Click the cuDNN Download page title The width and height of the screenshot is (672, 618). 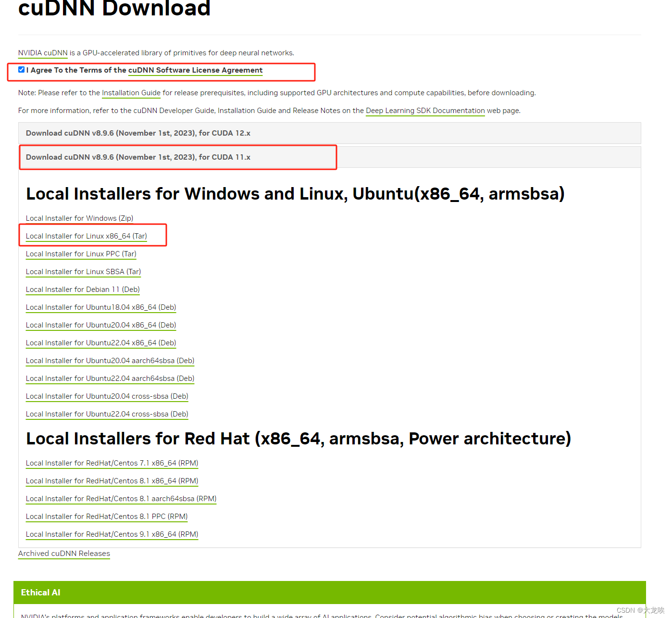point(114,8)
